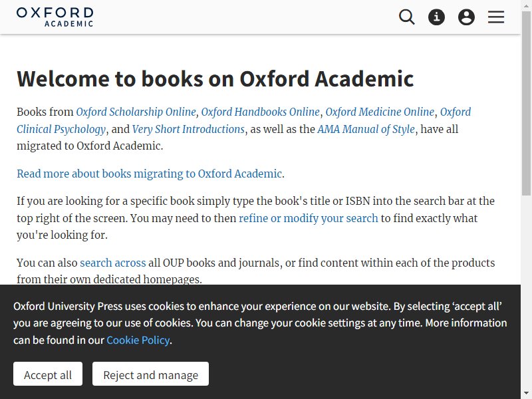The image size is (532, 399).
Task: Click the scrollbar down arrow
Action: 526,393
